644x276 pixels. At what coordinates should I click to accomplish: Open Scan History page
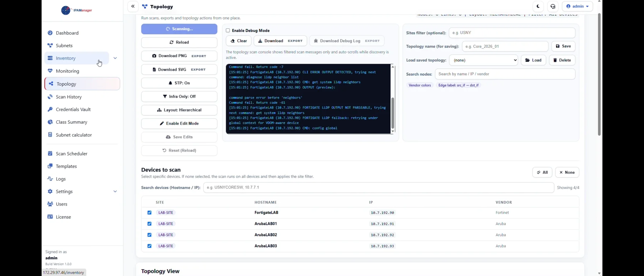(x=69, y=97)
